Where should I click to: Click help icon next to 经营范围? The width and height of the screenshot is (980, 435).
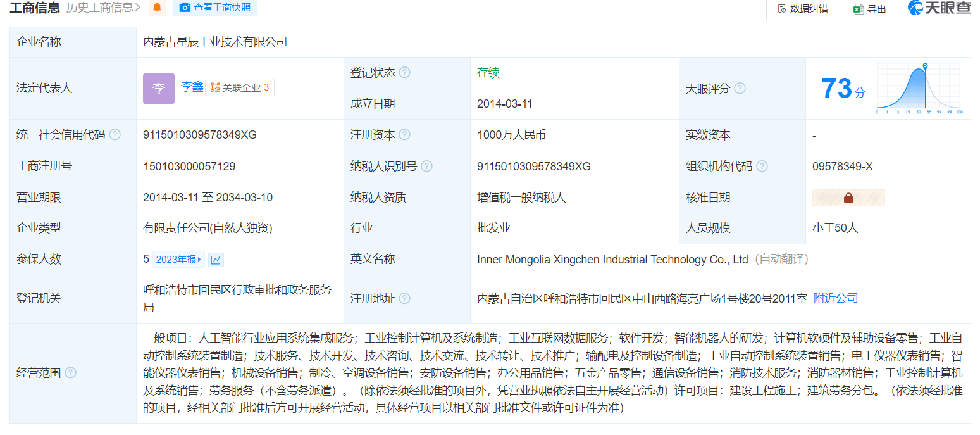click(70, 373)
